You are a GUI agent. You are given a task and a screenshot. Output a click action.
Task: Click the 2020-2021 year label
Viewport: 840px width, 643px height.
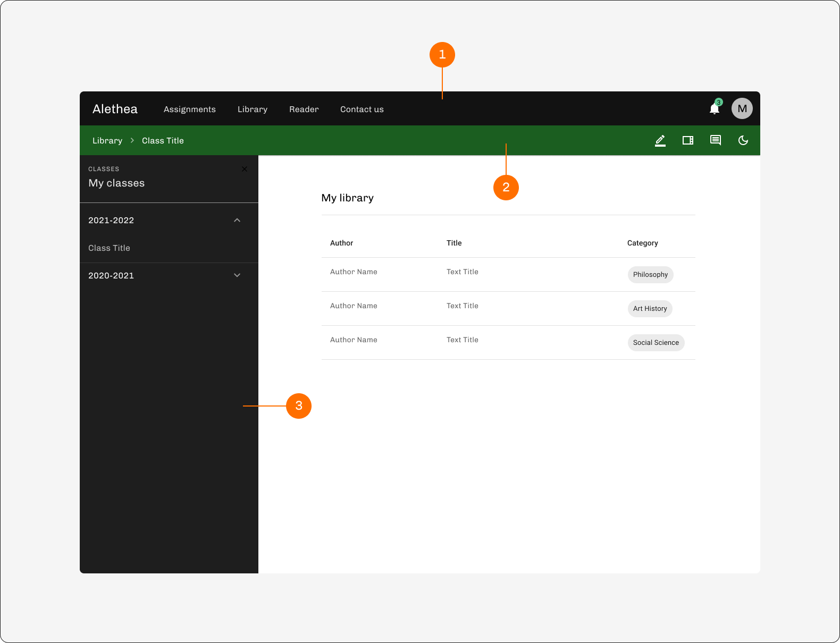click(111, 275)
